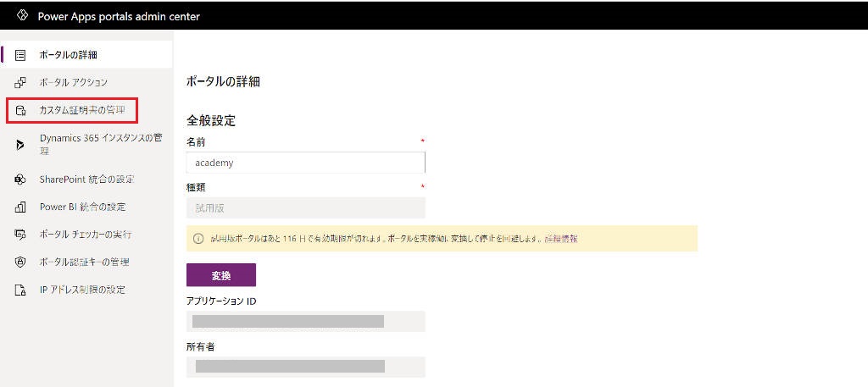Click the Power BI chart icon
Viewport: 868px width, 387px height.
point(20,207)
